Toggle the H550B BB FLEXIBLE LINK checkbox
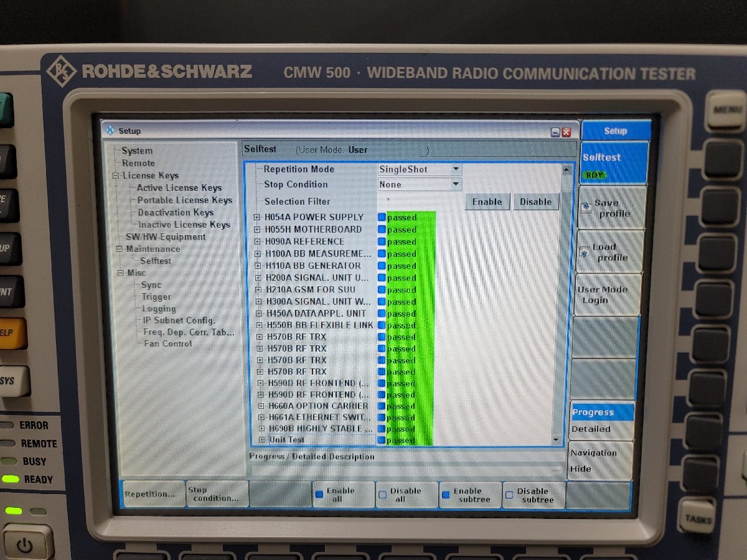This screenshot has height=560, width=747. (382, 325)
